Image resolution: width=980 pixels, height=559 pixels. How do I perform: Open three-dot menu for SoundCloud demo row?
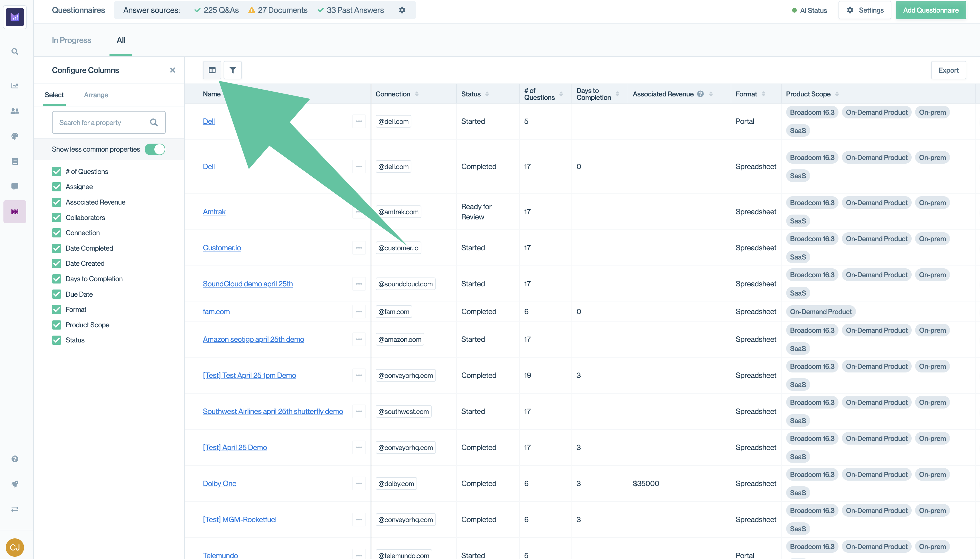tap(358, 284)
